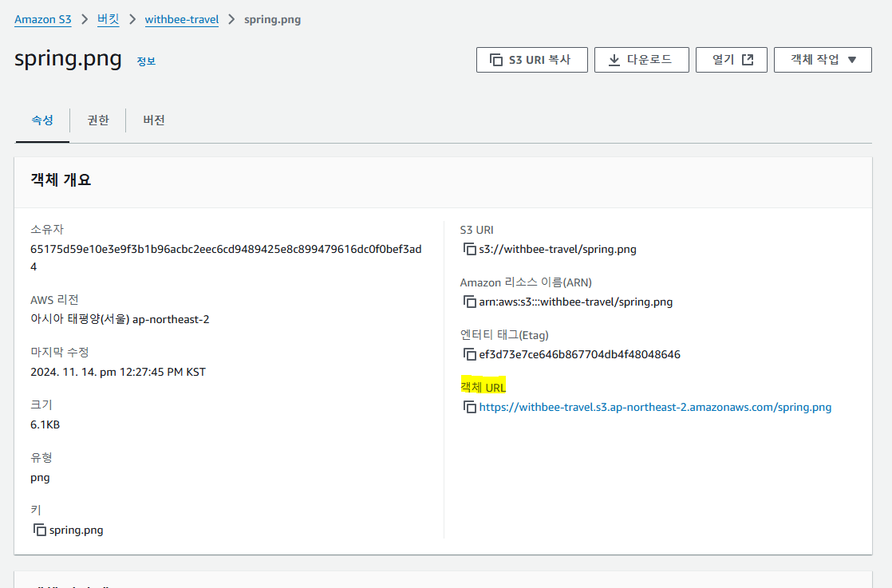Click the S3 URI label
The width and height of the screenshot is (892, 588).
pyautogui.click(x=477, y=230)
